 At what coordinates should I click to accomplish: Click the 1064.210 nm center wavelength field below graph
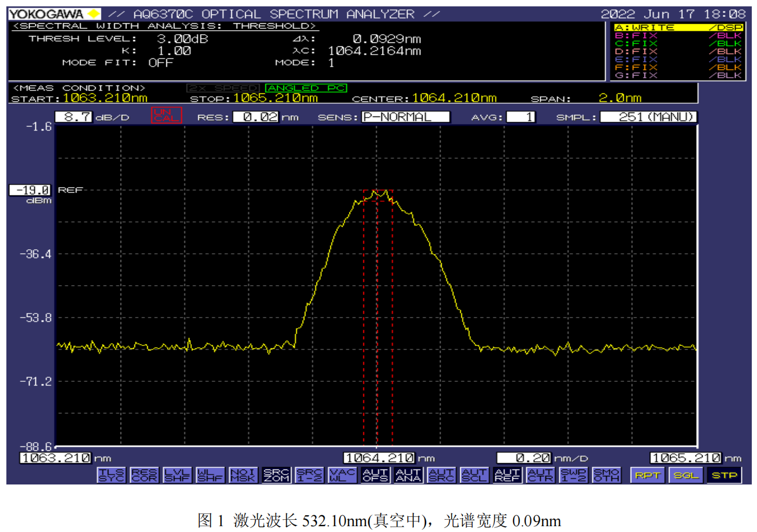tap(379, 458)
